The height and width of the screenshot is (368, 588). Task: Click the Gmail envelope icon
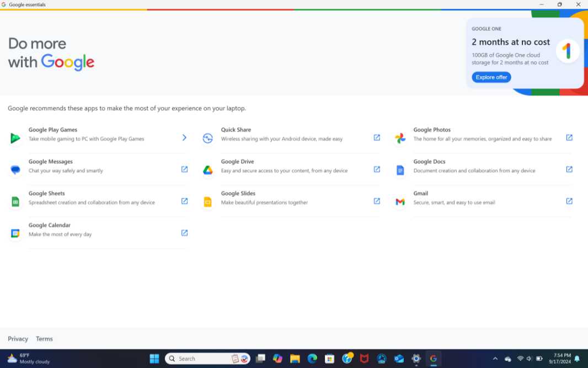pyautogui.click(x=400, y=202)
